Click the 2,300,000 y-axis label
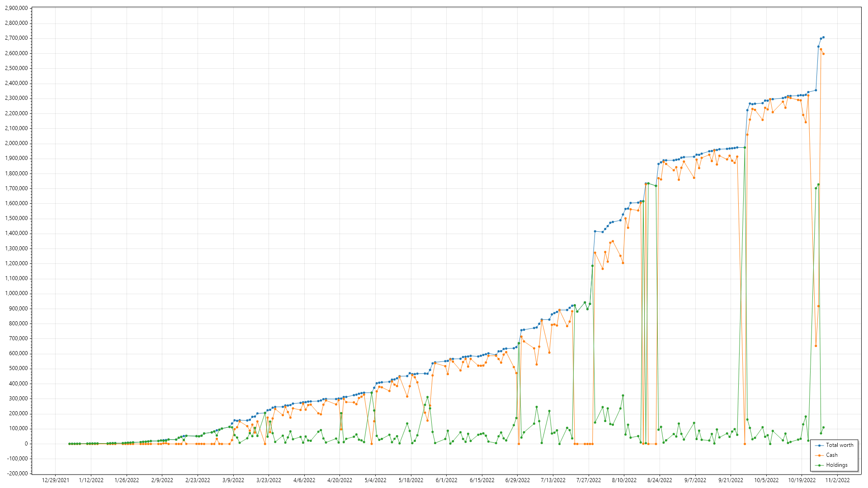The height and width of the screenshot is (488, 868). [16, 98]
